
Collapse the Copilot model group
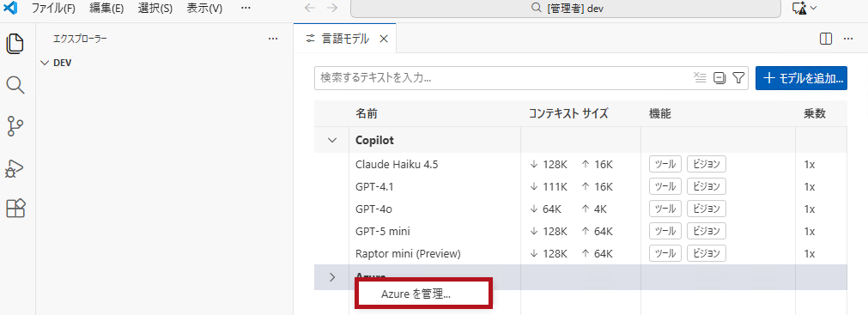(332, 140)
